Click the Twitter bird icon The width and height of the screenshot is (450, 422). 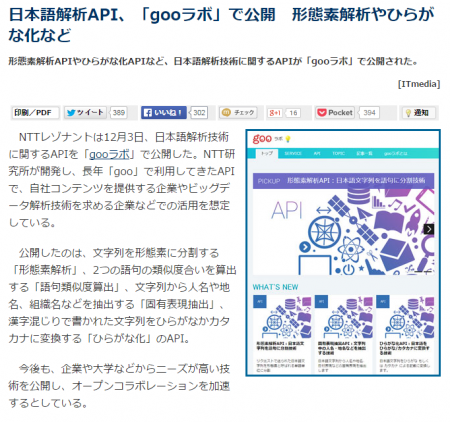(x=71, y=113)
